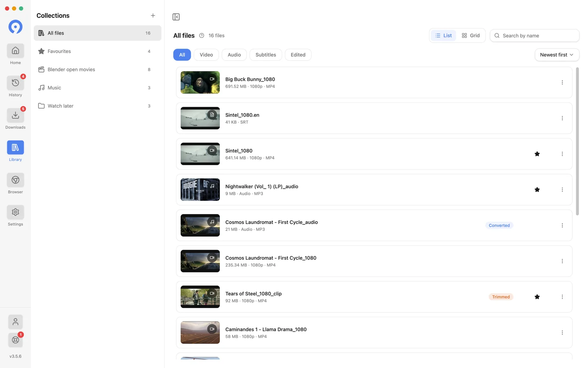Select Nightwalker (Vol_ 1) (LP)_audio name

pyautogui.click(x=262, y=186)
